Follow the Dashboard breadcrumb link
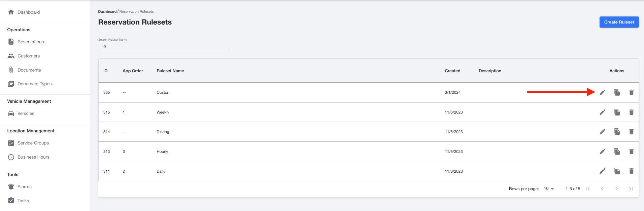 107,11
